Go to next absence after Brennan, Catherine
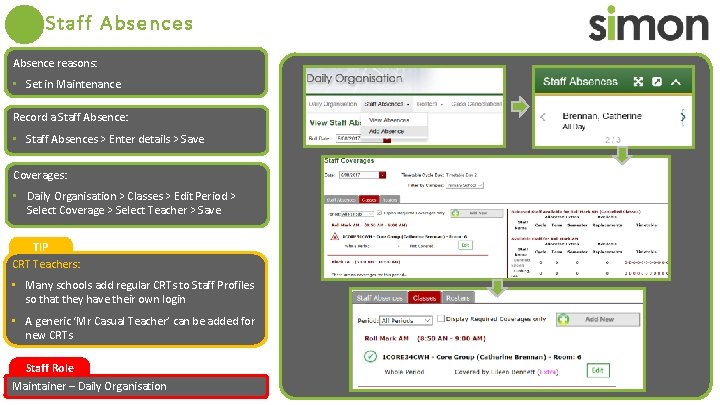This screenshot has width=720, height=405. pos(683,117)
